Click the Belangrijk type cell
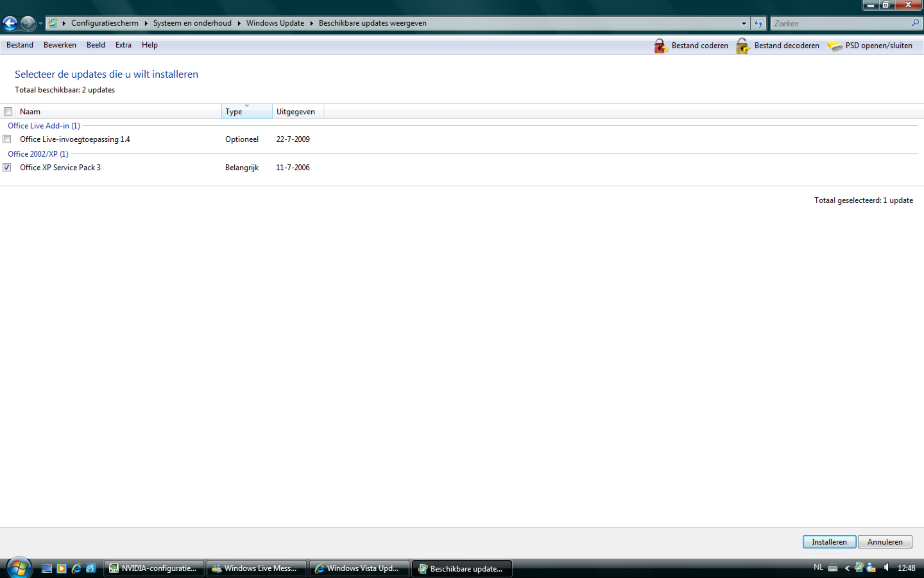This screenshot has height=578, width=924. point(242,167)
